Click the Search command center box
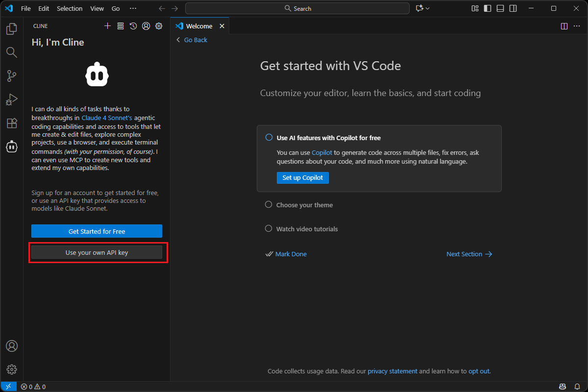This screenshot has width=588, height=392. (x=297, y=8)
